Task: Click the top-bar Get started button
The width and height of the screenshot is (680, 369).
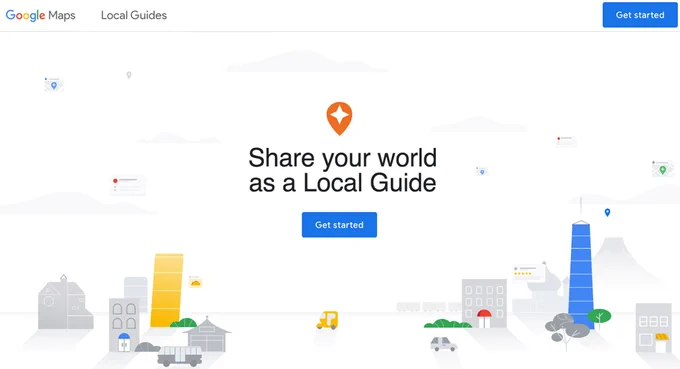Action: pos(640,15)
